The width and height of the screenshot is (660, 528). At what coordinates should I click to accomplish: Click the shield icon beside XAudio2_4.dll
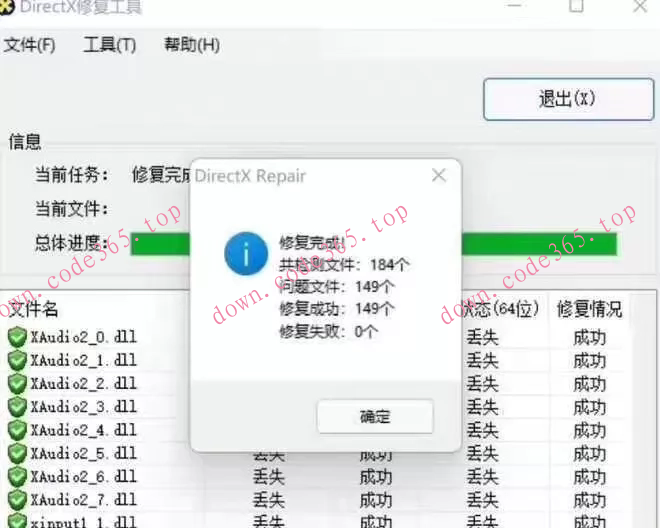click(17, 430)
